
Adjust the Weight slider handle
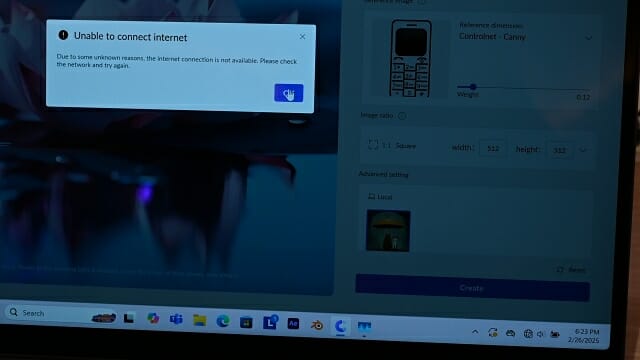pyautogui.click(x=473, y=87)
